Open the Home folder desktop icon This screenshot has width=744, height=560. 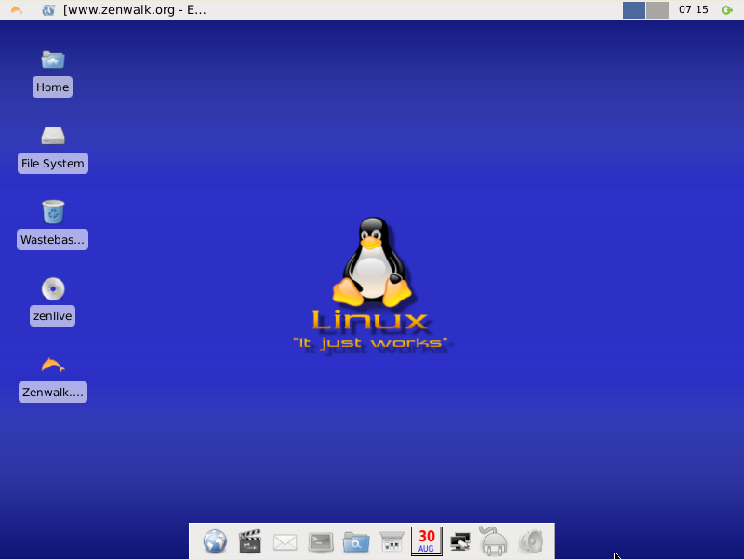(53, 60)
